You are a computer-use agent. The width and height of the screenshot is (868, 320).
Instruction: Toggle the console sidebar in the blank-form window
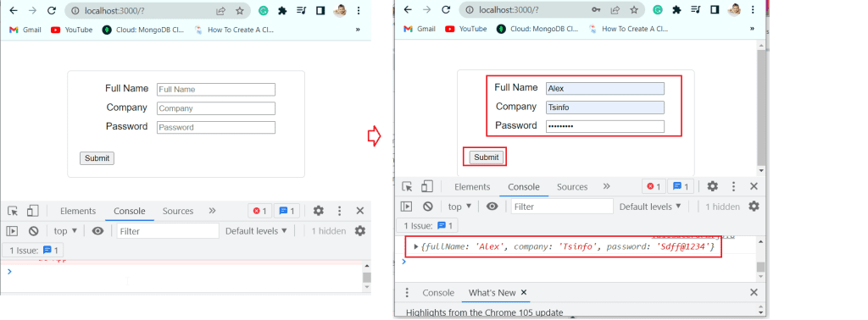tap(12, 231)
